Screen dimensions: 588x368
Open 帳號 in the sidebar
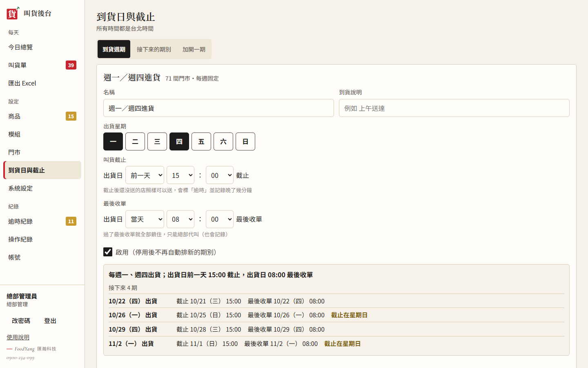tap(42, 257)
